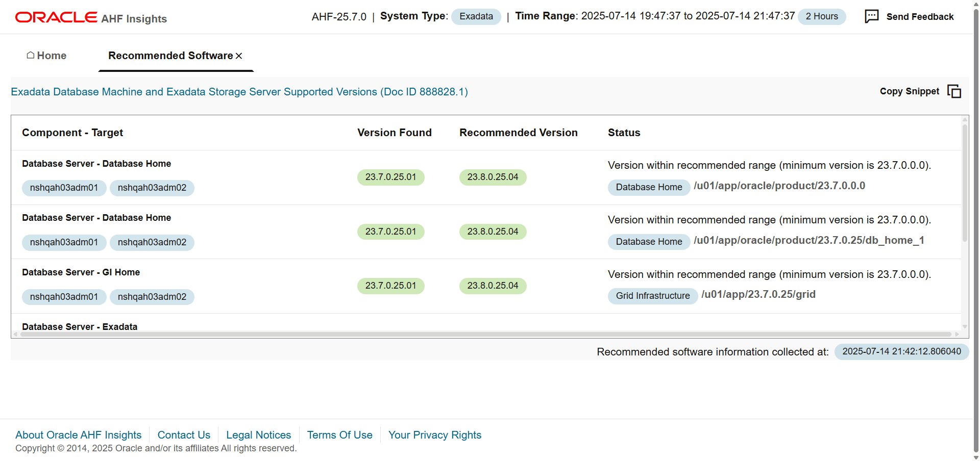The height and width of the screenshot is (461, 980).
Task: Click the Status column header
Action: pyautogui.click(x=624, y=133)
